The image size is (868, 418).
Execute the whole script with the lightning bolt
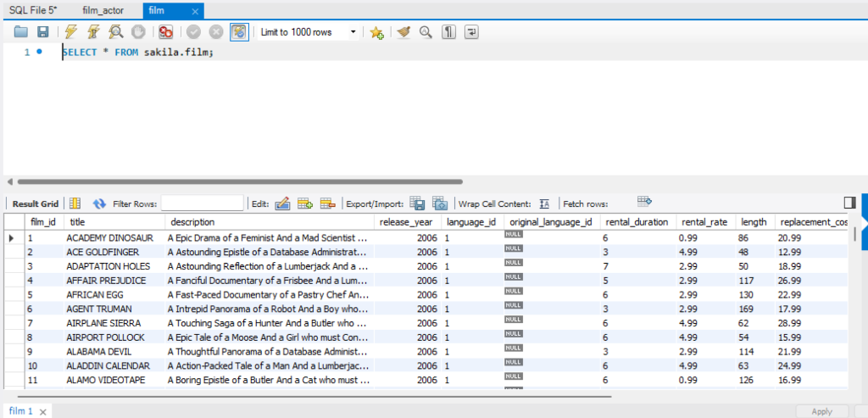click(71, 32)
